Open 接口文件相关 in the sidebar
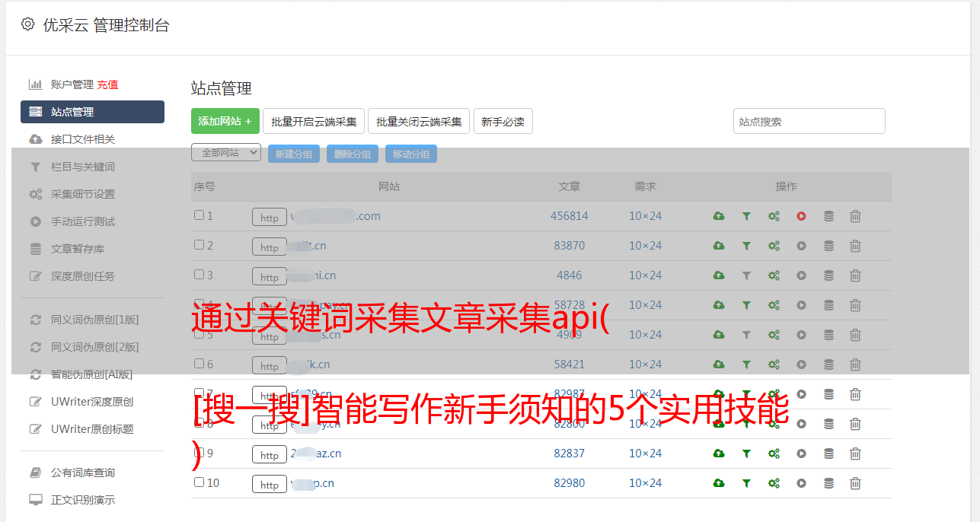 pyautogui.click(x=82, y=139)
